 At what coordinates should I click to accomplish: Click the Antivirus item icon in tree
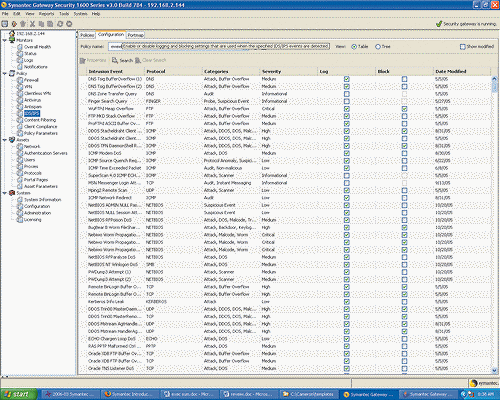pos(20,100)
